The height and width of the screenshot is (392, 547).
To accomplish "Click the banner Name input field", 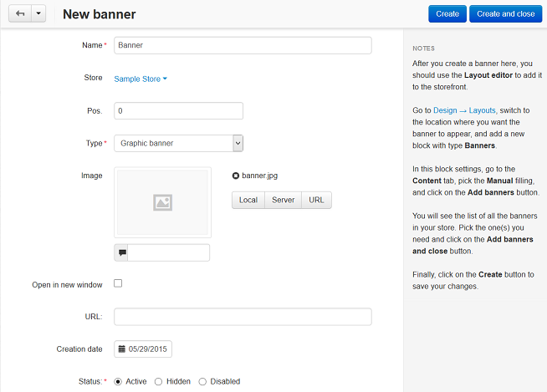I will pyautogui.click(x=243, y=45).
